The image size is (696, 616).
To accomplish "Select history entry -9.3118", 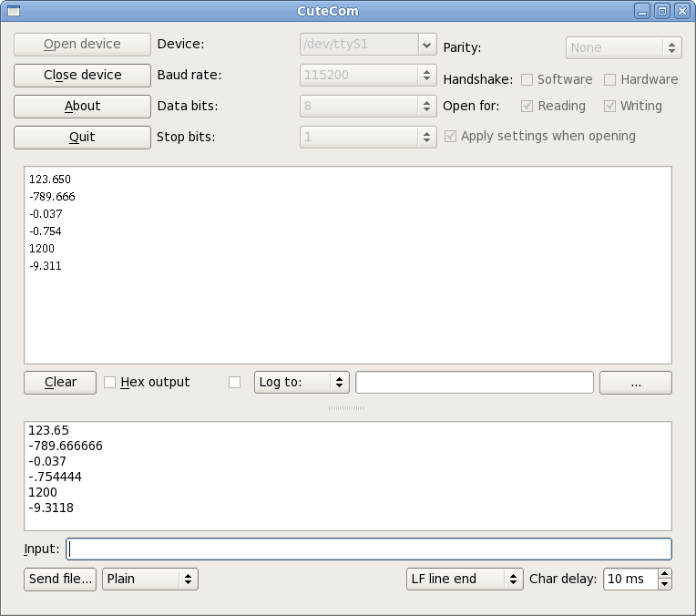I will [x=51, y=508].
